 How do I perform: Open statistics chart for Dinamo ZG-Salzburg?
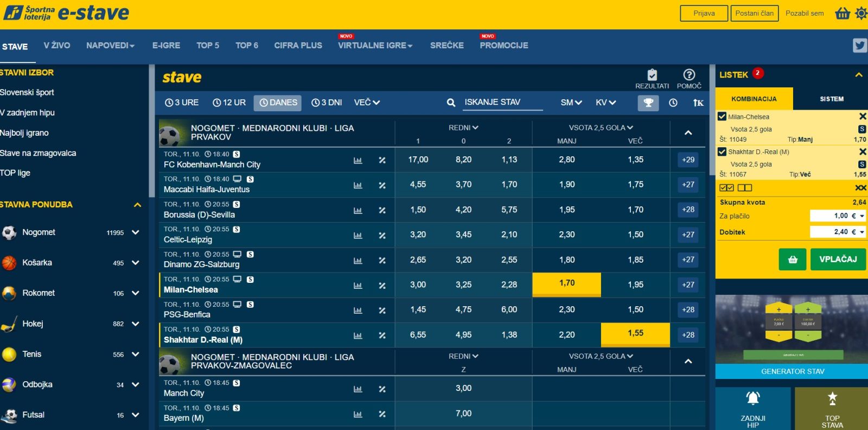[358, 260]
